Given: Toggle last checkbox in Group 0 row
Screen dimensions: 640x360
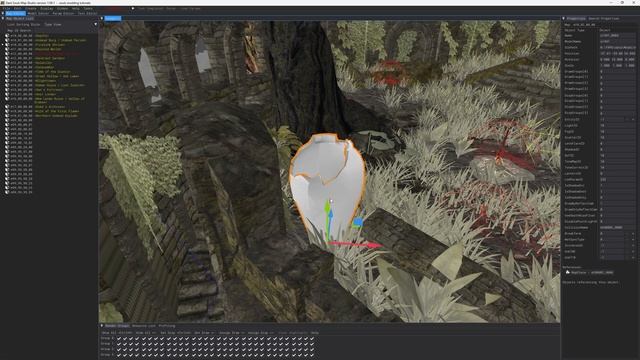Looking at the screenshot, I should click(312, 338).
